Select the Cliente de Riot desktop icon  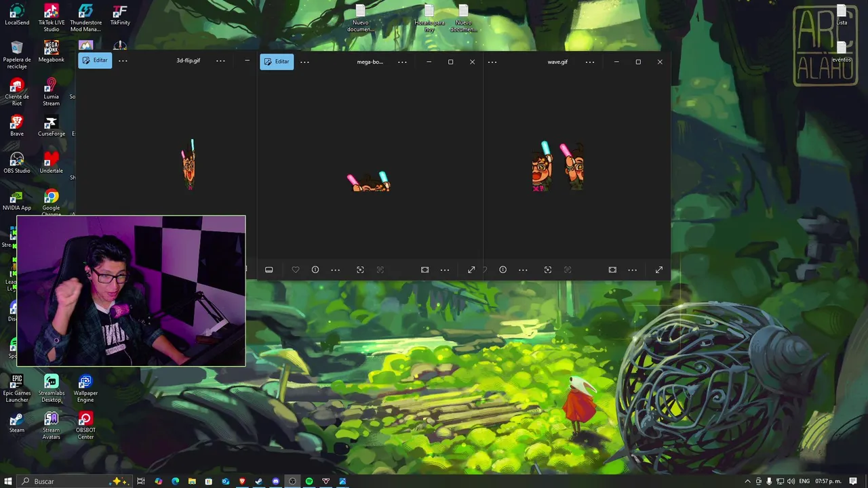coord(17,92)
